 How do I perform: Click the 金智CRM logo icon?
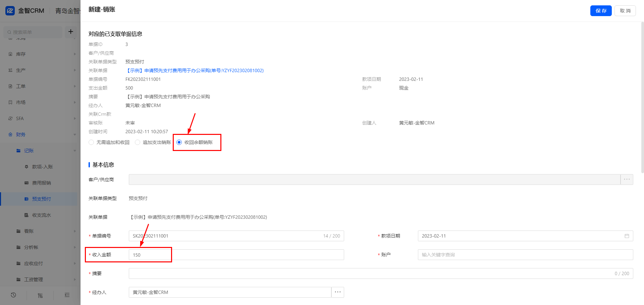pos(10,11)
